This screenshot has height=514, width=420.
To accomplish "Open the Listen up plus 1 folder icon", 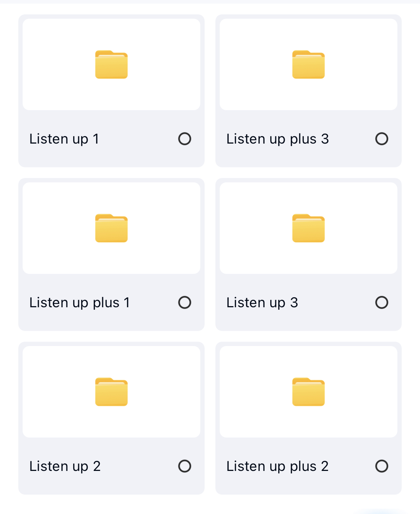I will [111, 228].
